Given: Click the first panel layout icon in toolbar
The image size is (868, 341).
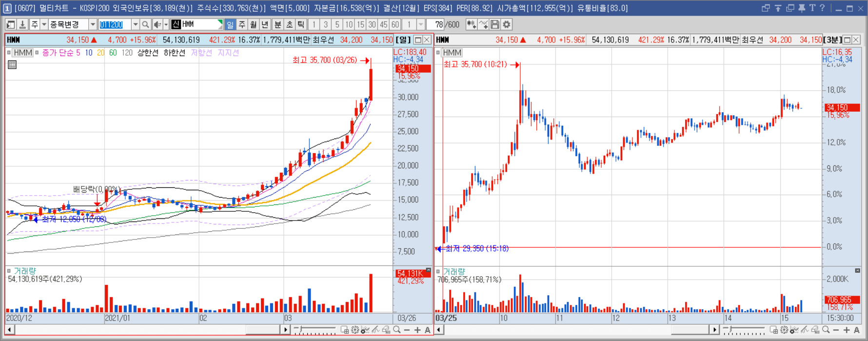Looking at the screenshot, I should [10, 24].
